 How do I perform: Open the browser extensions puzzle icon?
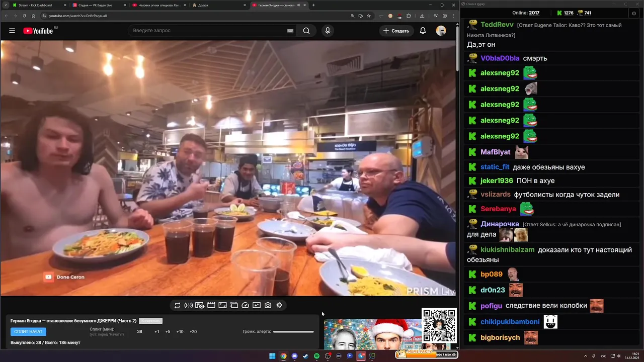[x=409, y=16]
